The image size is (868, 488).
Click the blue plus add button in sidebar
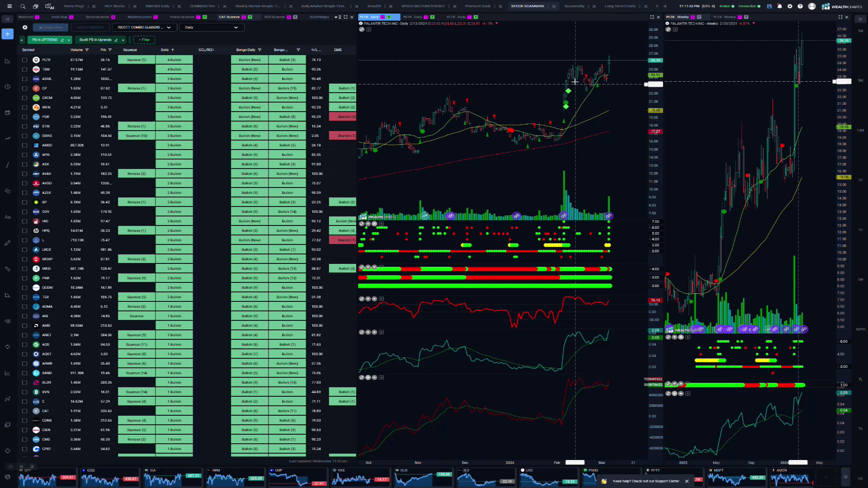click(7, 34)
